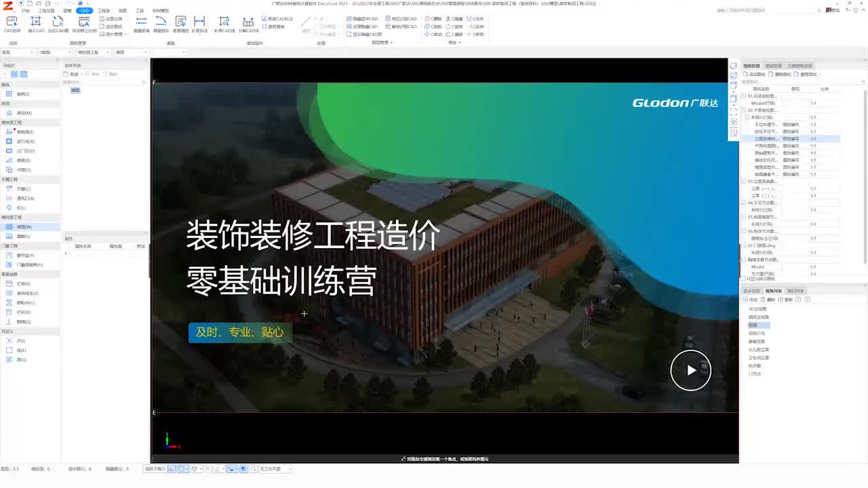This screenshot has height=488, width=868.
Task: Click 新建 in the component list panel
Action: point(72,74)
